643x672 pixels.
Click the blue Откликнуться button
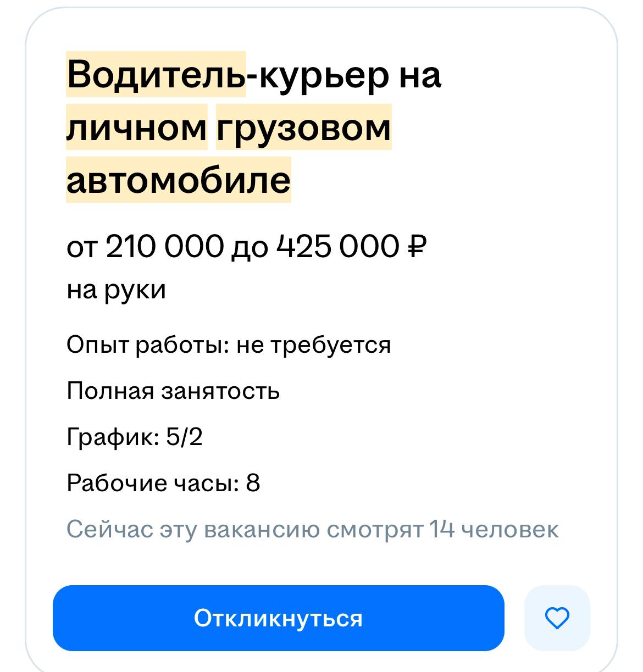278,618
